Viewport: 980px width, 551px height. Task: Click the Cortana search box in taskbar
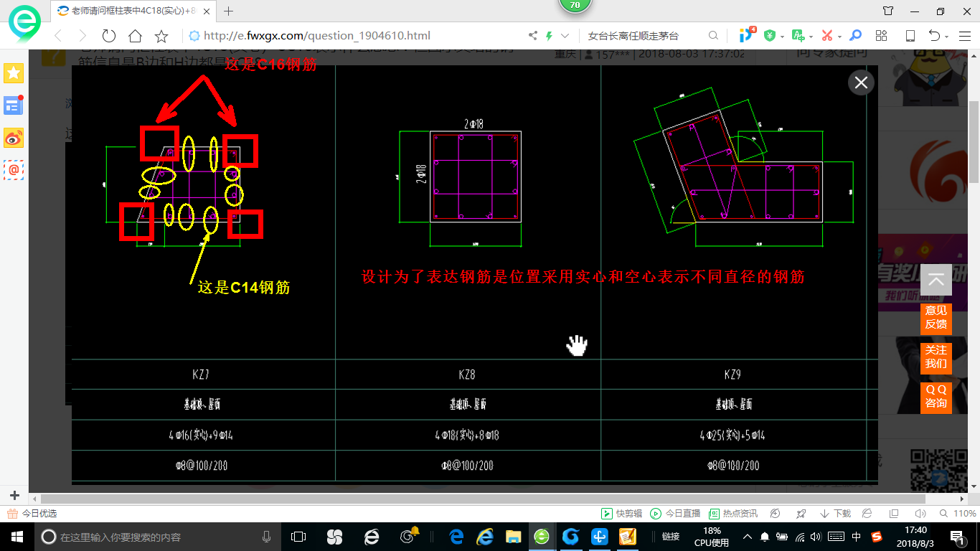pyautogui.click(x=159, y=537)
